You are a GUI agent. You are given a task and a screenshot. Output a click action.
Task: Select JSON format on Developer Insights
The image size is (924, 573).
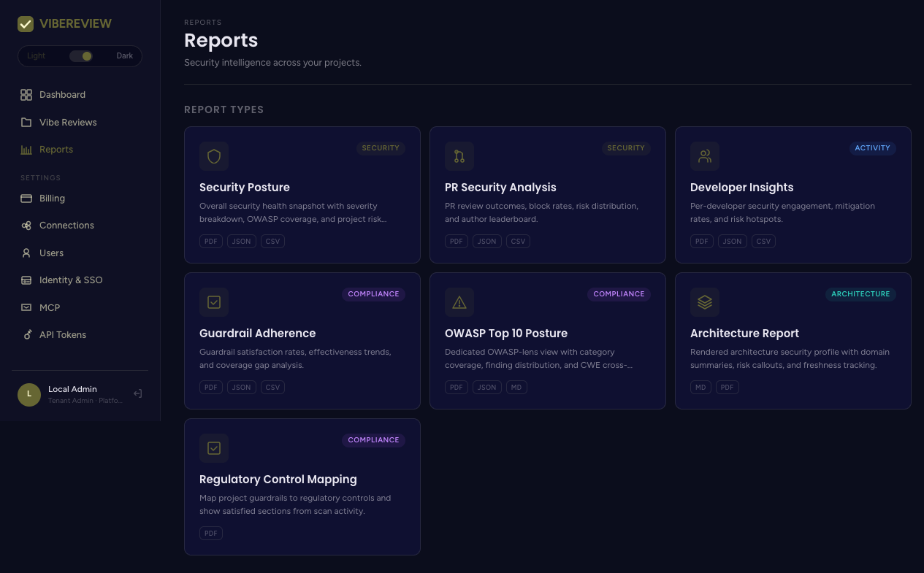733,242
